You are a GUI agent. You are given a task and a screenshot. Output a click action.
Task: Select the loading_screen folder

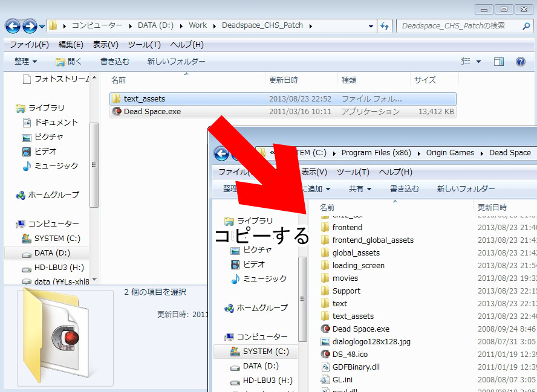pos(353,265)
